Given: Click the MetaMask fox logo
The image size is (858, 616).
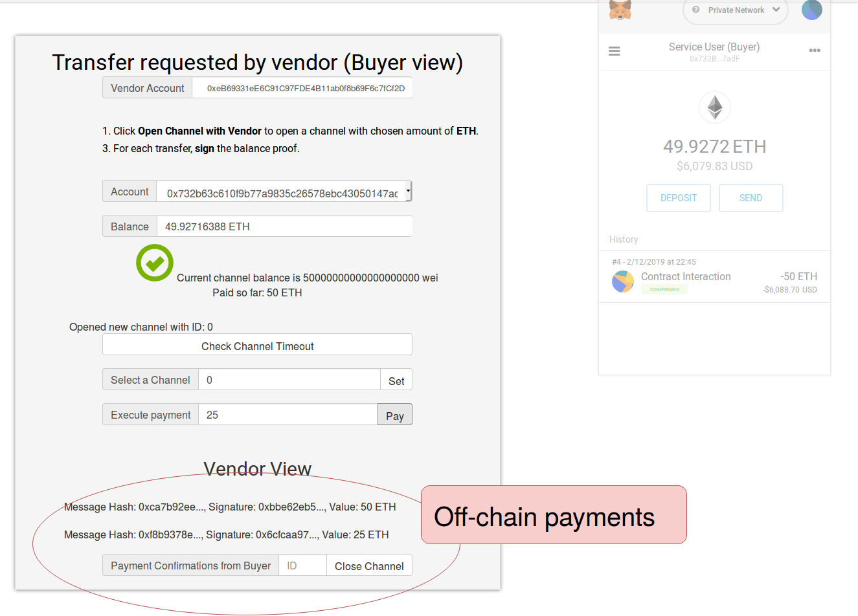Looking at the screenshot, I should click(x=620, y=10).
